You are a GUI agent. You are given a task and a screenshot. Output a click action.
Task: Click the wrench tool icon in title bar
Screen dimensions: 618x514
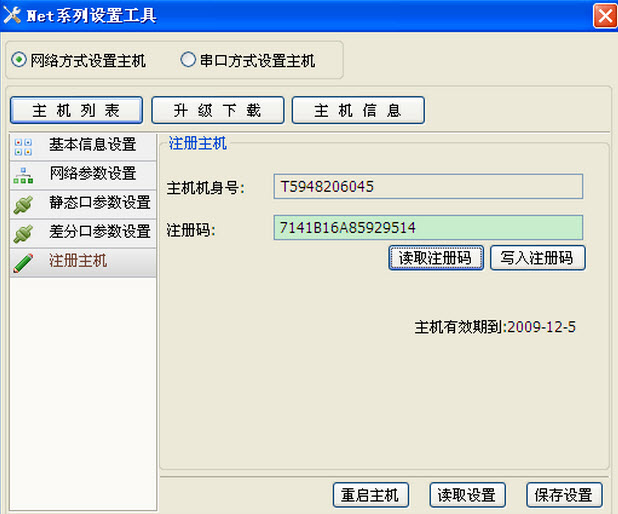12,15
